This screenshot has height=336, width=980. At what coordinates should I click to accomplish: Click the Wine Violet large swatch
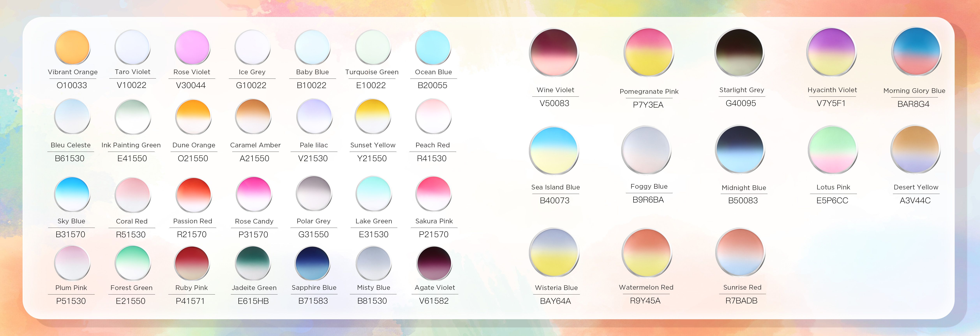pos(554,52)
